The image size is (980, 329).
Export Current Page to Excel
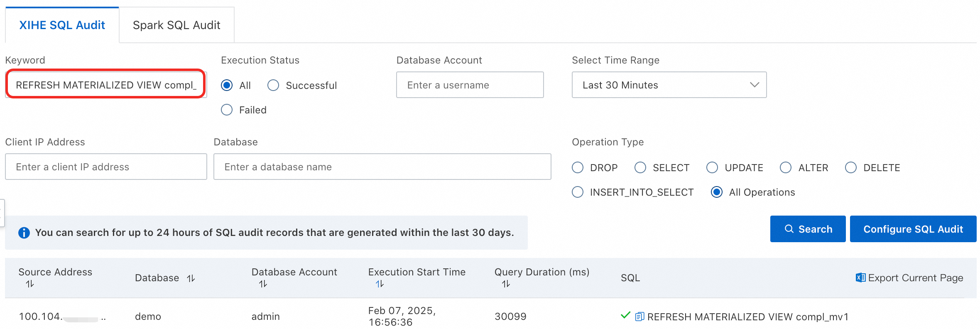[x=909, y=277]
